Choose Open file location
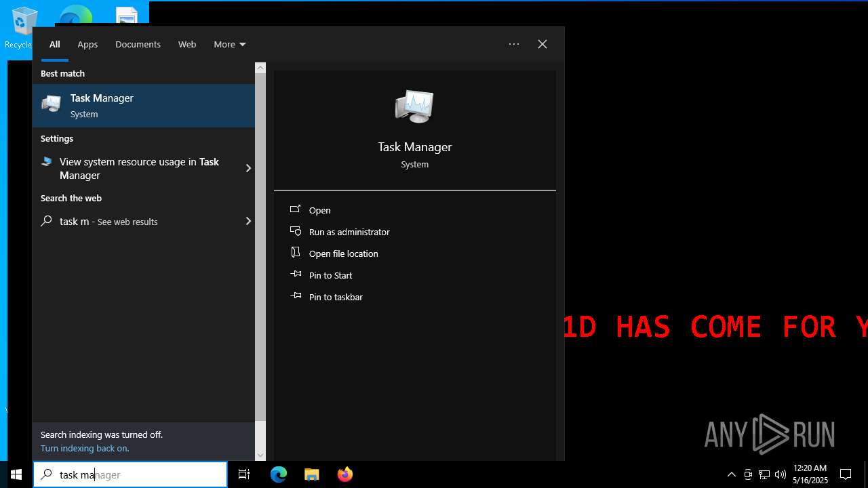Viewport: 868px width, 488px height. click(x=343, y=253)
